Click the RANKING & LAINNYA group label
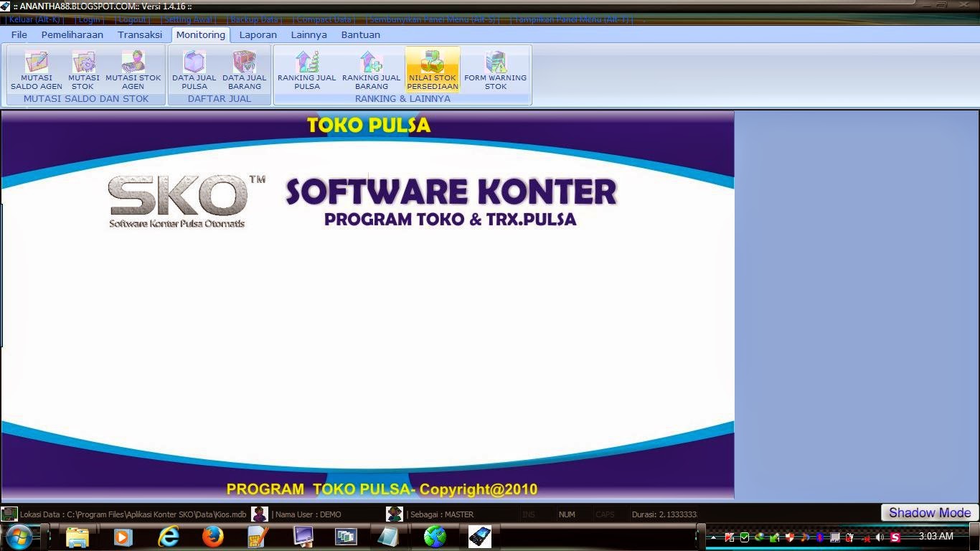Viewport: 980px width, 551px height. [x=402, y=99]
